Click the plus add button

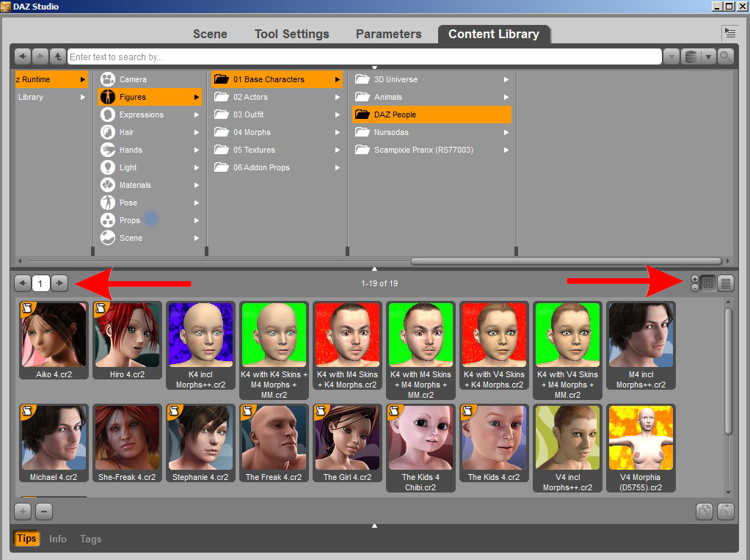[23, 512]
